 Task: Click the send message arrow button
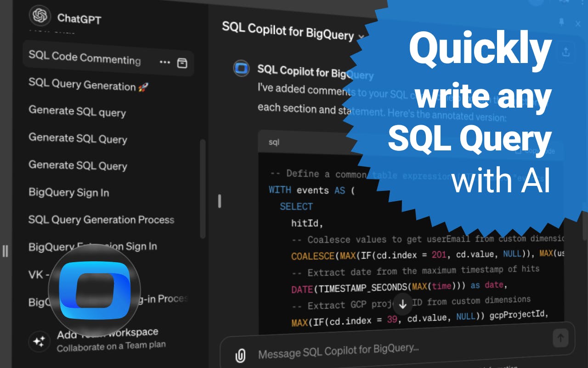560,339
